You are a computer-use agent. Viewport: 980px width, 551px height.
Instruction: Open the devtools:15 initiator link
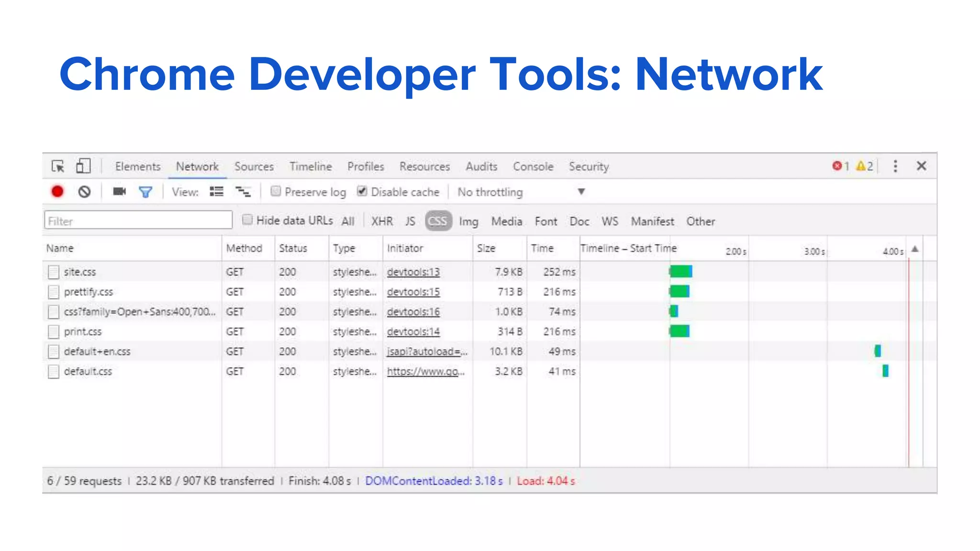coord(413,292)
